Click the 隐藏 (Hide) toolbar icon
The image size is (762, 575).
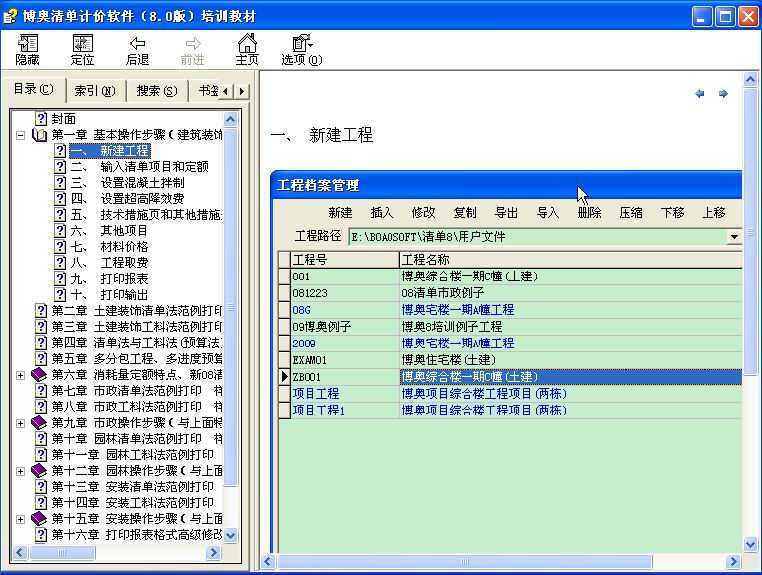pyautogui.click(x=27, y=49)
